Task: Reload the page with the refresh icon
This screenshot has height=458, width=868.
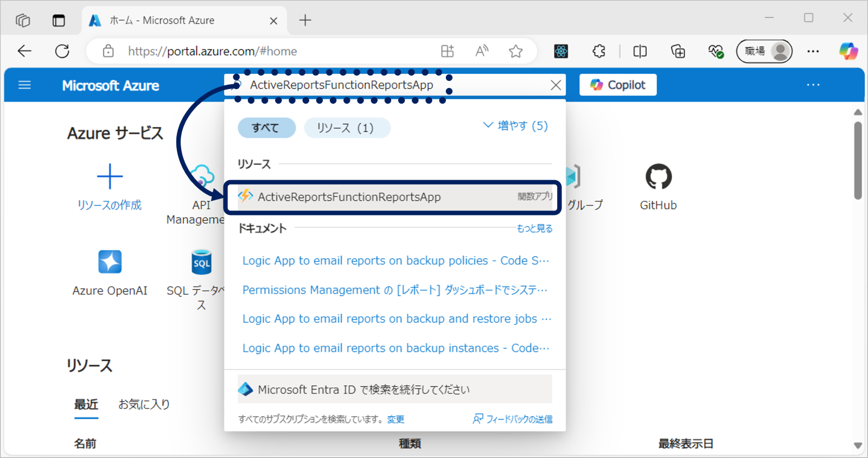Action: (x=62, y=51)
